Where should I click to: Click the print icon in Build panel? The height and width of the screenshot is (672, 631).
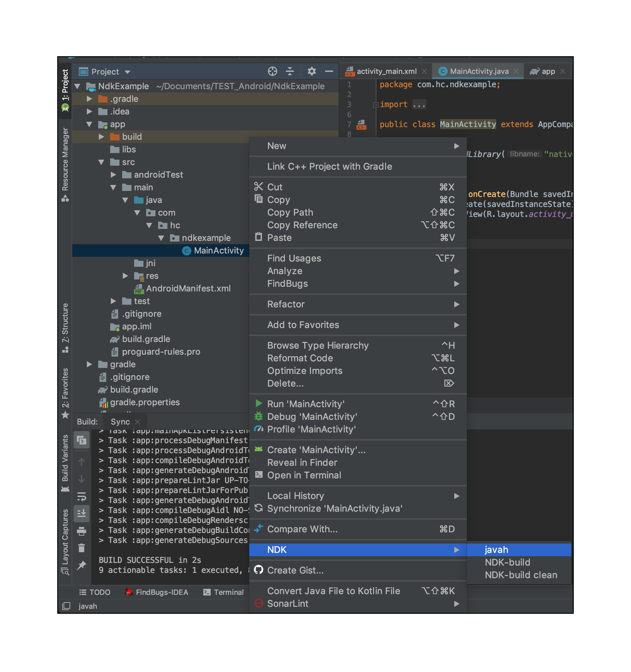82,531
